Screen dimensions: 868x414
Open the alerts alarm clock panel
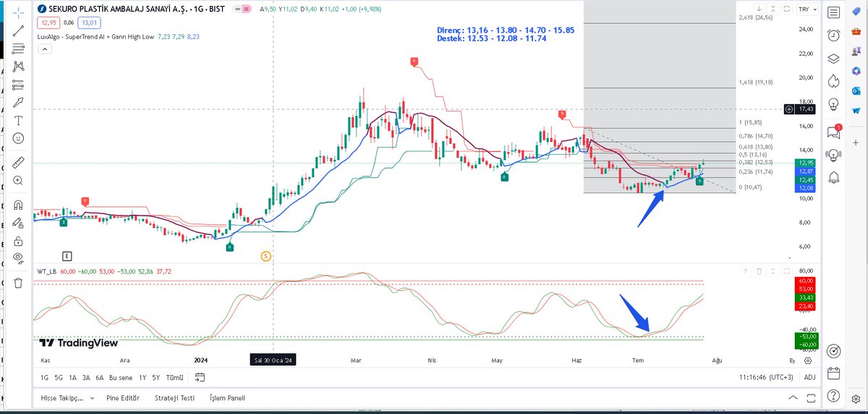tap(834, 35)
